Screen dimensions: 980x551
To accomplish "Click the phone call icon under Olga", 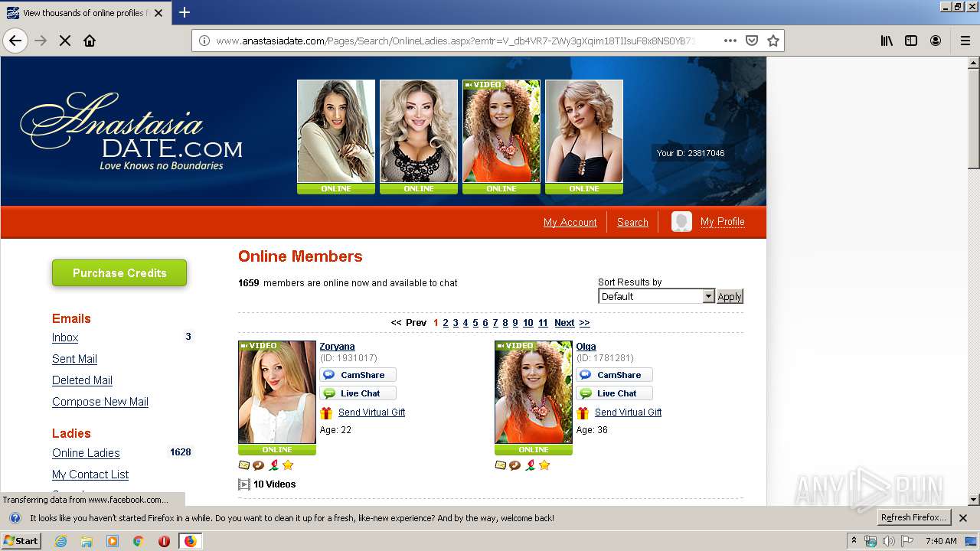I will tap(514, 465).
